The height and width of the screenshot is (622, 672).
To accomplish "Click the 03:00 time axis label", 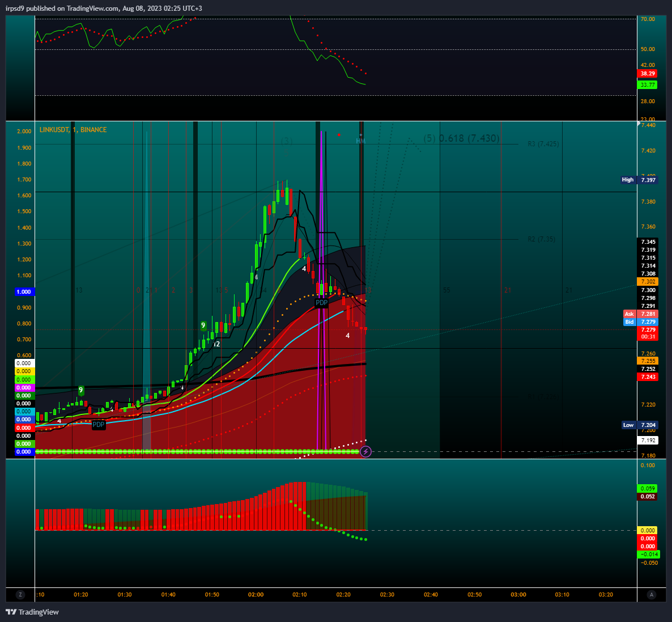I will point(518,595).
